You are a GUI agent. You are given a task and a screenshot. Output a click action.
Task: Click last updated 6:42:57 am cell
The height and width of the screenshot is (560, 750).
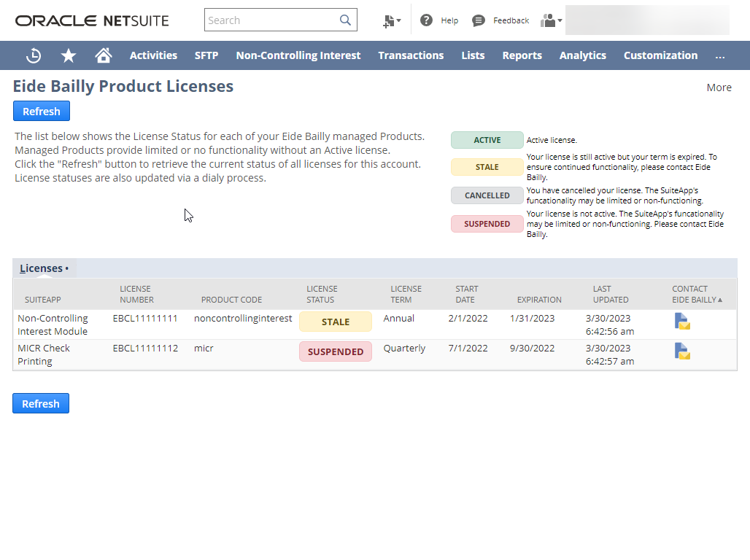click(x=609, y=354)
